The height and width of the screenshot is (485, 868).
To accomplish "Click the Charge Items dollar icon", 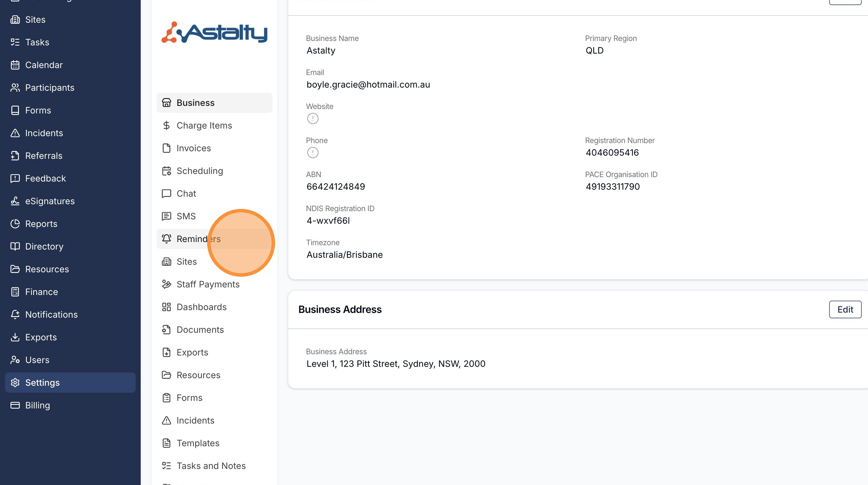I will pos(167,125).
